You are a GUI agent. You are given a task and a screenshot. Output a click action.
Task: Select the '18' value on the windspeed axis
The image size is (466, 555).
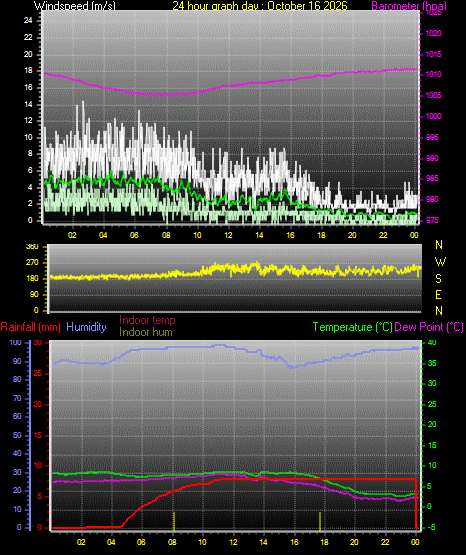click(28, 70)
